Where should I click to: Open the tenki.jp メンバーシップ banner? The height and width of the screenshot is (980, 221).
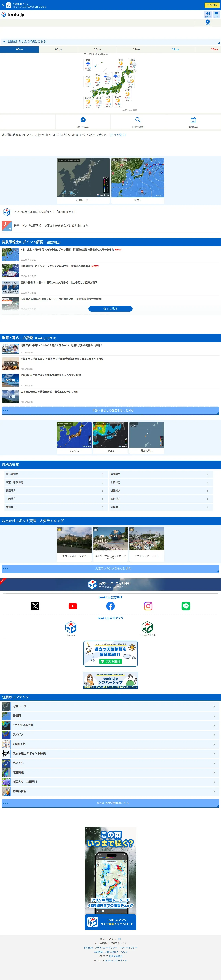point(110,680)
